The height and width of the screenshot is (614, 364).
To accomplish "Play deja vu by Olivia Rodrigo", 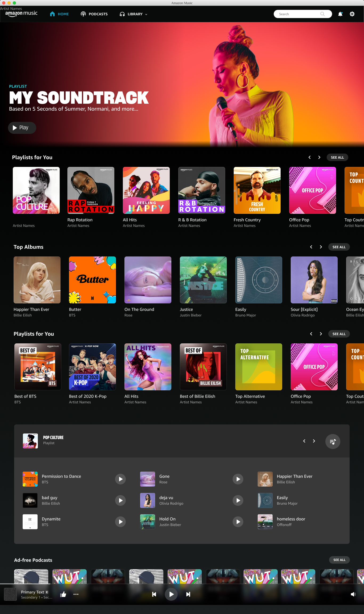I will point(238,500).
